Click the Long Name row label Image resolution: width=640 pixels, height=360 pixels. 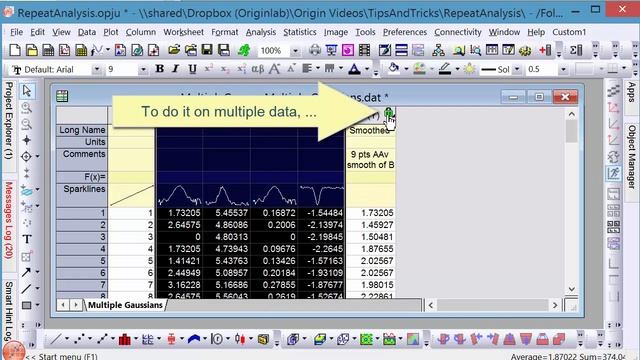[82, 130]
